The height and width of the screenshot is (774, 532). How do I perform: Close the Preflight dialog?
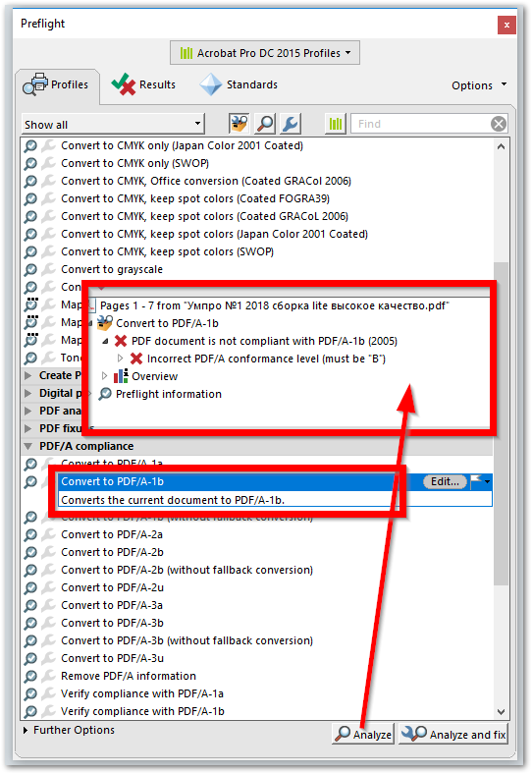(506, 25)
